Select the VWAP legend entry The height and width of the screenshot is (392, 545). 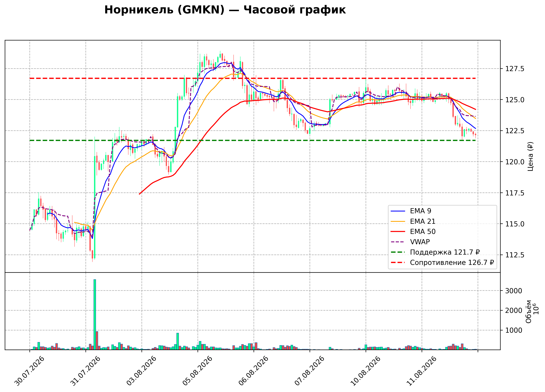point(410,242)
